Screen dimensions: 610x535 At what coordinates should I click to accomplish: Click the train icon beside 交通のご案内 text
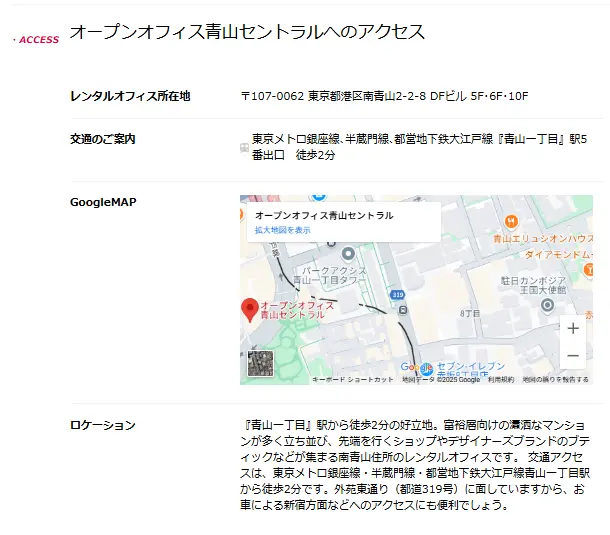244,147
